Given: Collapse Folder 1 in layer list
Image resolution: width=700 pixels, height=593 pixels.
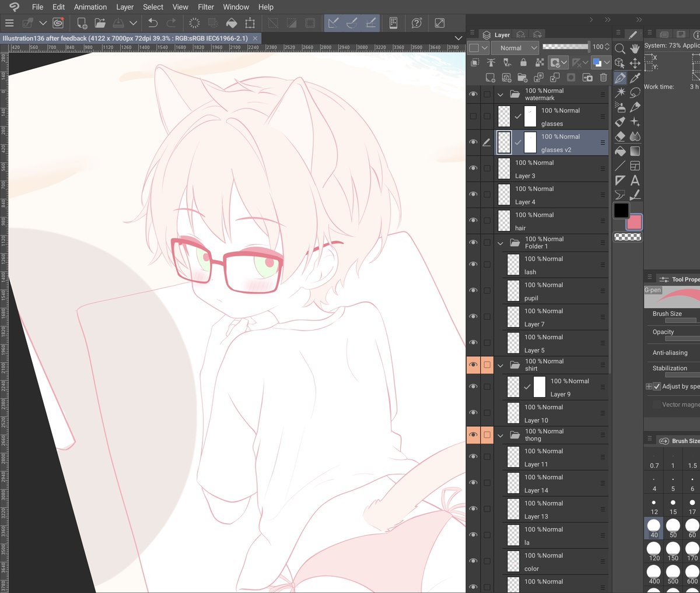Looking at the screenshot, I should (501, 243).
